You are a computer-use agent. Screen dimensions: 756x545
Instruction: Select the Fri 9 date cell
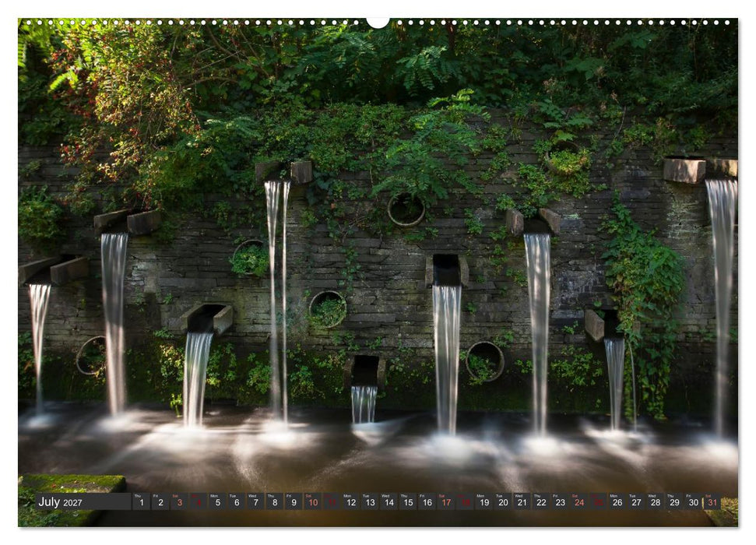click(294, 501)
